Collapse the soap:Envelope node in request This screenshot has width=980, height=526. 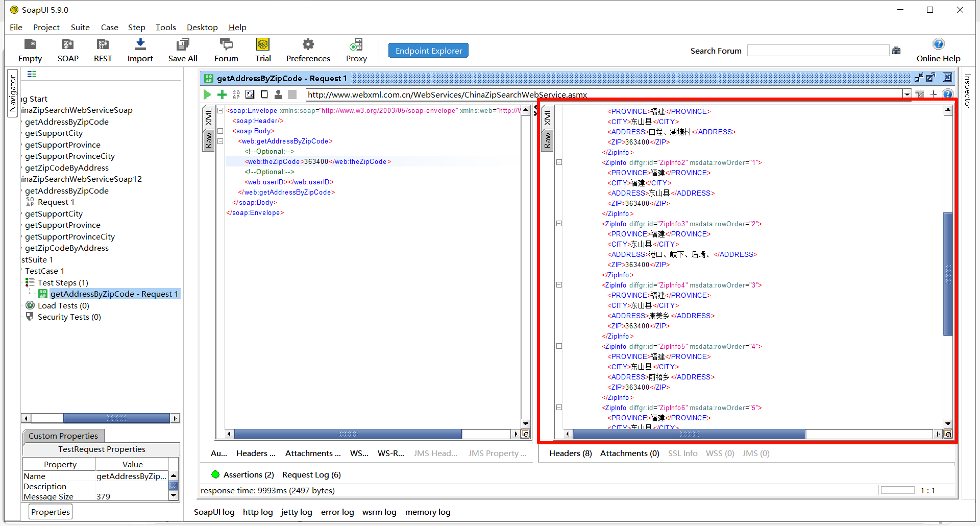220,110
